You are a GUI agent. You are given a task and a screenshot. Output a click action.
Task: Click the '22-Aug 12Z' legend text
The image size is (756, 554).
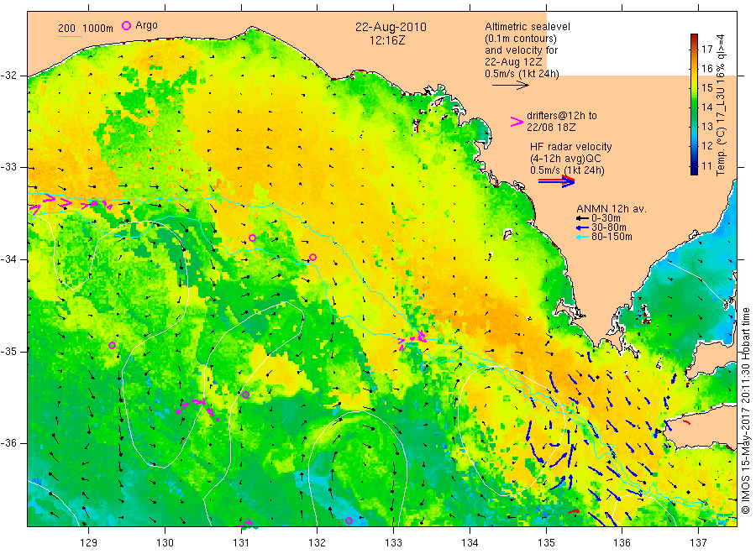click(513, 62)
